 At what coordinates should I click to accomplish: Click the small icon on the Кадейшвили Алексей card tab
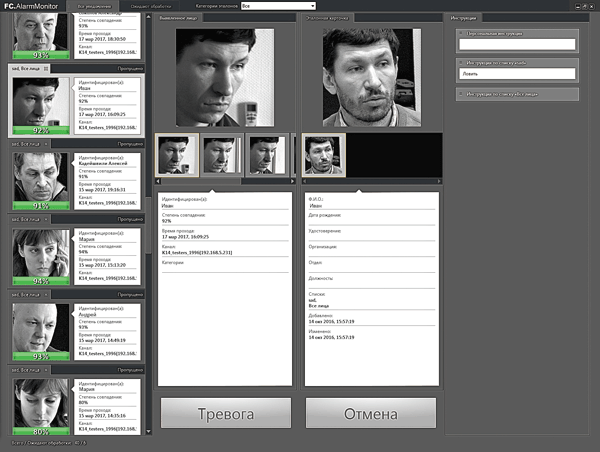(46, 144)
